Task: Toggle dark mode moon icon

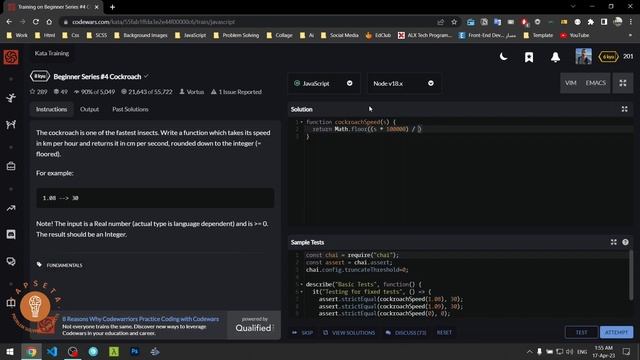Action: 504,57
